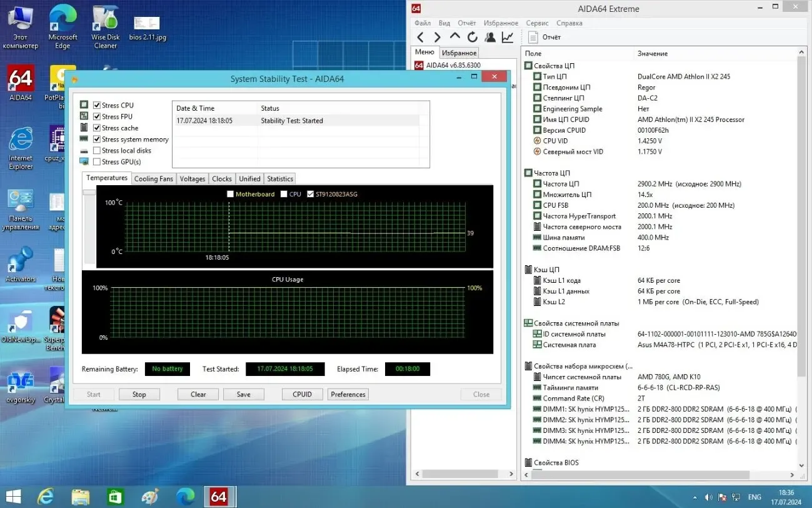The height and width of the screenshot is (508, 812).
Task: Switch to the Voltages tab
Action: 192,178
